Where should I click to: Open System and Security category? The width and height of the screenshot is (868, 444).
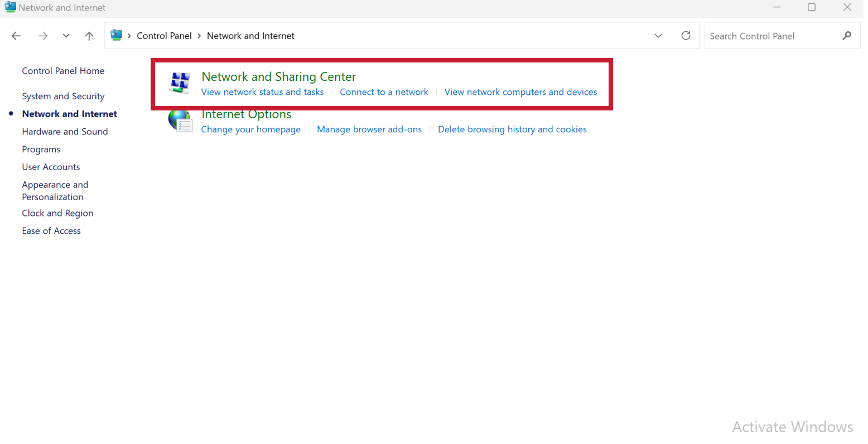click(63, 96)
